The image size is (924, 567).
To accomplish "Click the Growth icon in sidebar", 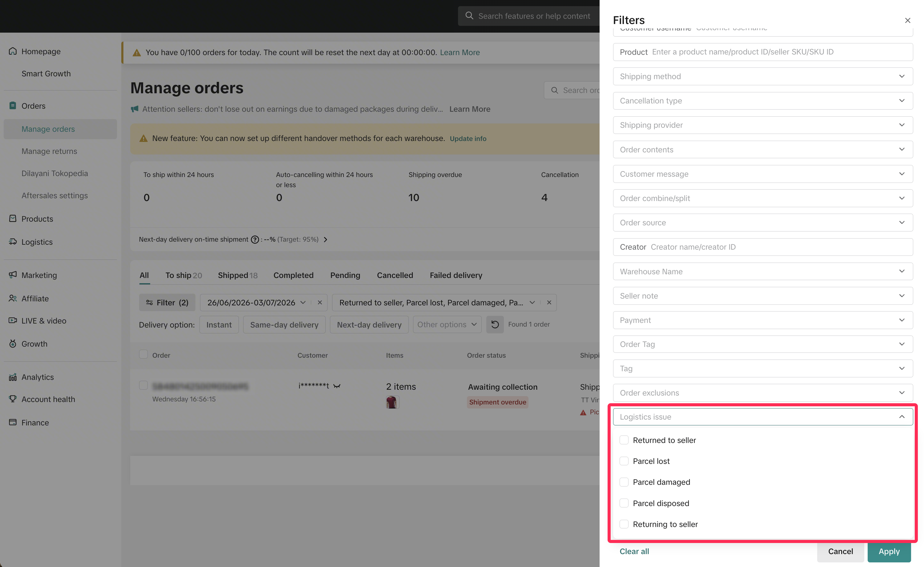I will coord(13,344).
